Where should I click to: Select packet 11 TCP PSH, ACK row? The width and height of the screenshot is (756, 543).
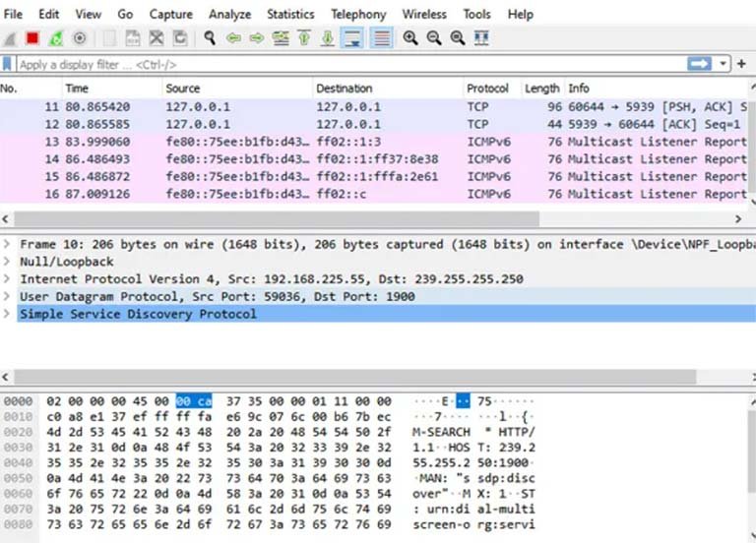click(374, 107)
